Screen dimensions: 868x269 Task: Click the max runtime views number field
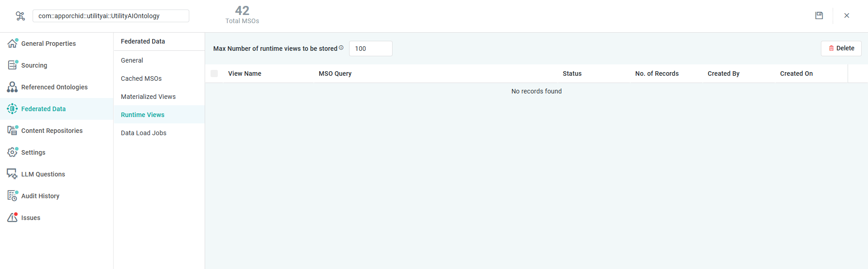tap(370, 49)
